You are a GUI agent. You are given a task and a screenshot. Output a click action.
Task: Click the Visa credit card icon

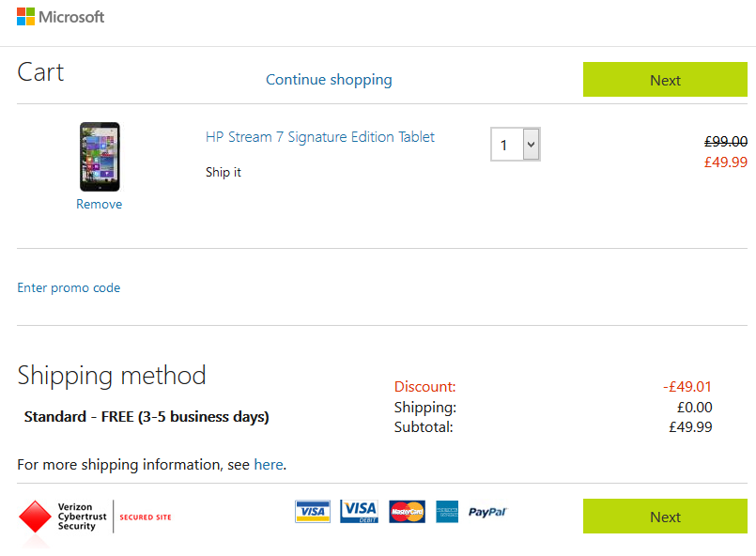coord(313,512)
